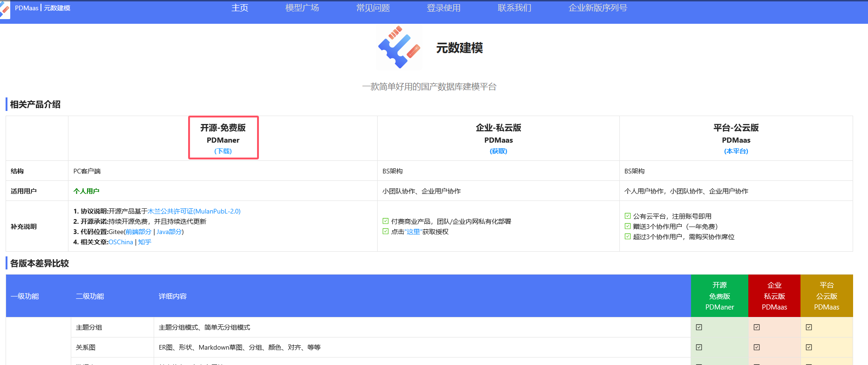The image size is (868, 365).
Task: Open the 主页 nav item
Action: click(x=240, y=8)
